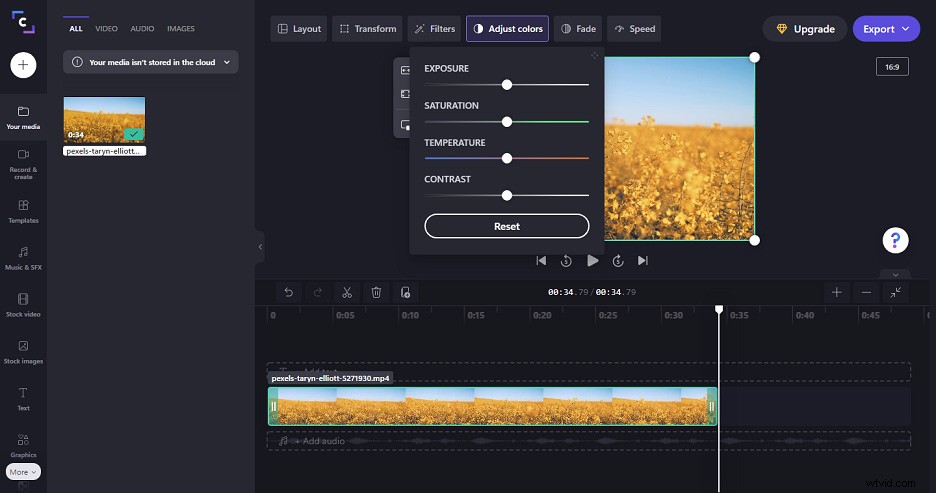Toggle the Adjust colors panel
The image size is (936, 493).
(507, 29)
